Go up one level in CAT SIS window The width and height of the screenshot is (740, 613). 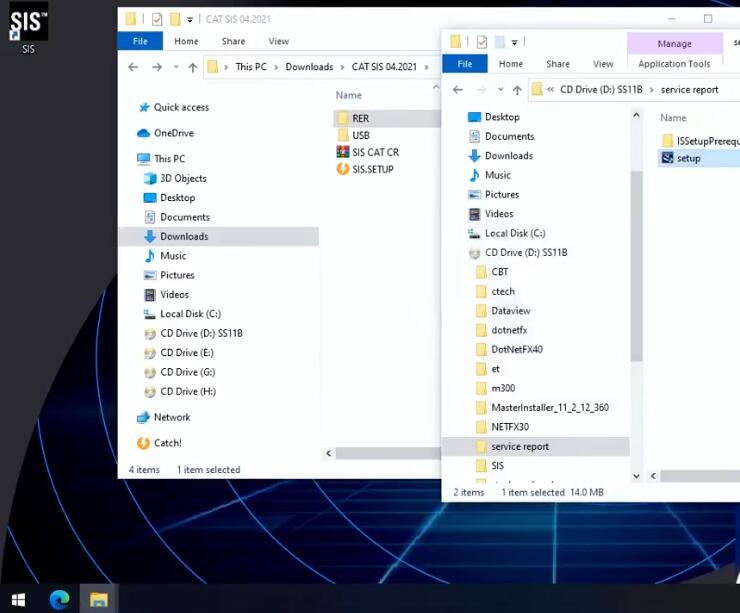point(193,67)
